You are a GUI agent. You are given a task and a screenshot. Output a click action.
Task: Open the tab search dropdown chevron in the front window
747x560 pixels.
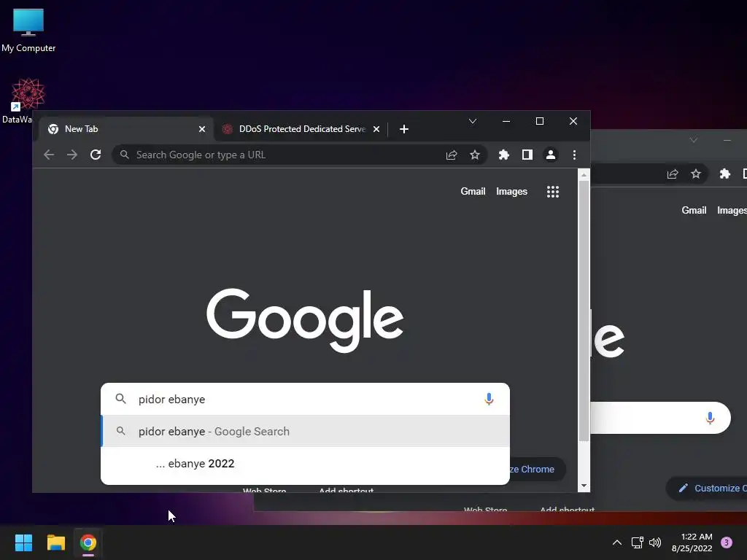click(x=473, y=122)
